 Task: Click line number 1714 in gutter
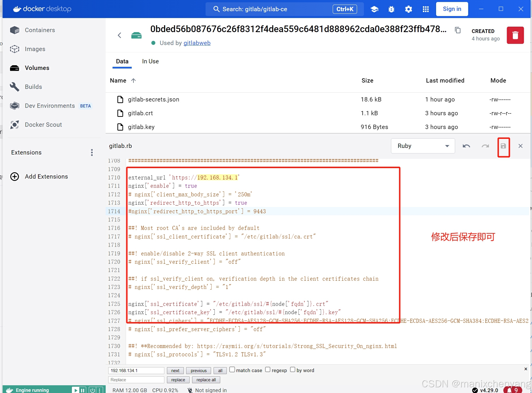[114, 211]
